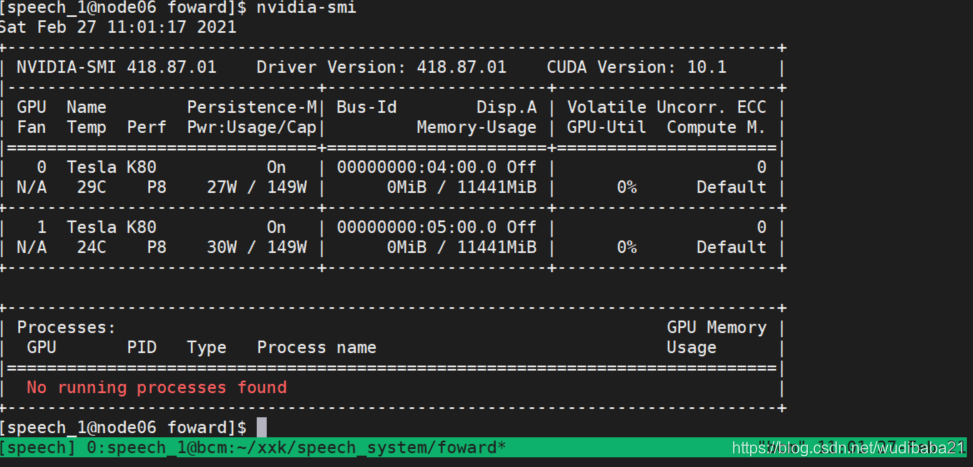This screenshot has width=973, height=467.
Task: Click the cursor block at bottom prompt
Action: (x=261, y=427)
